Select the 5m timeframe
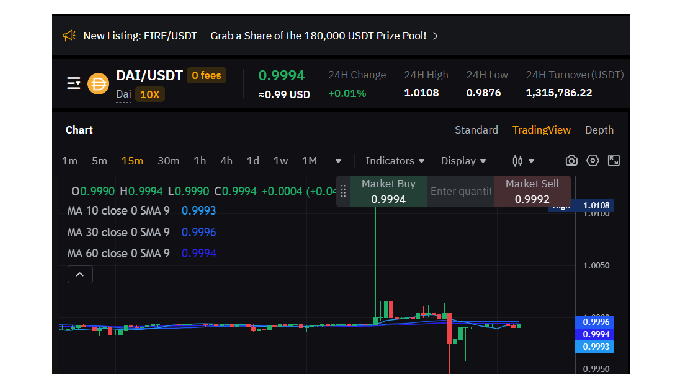This screenshot has width=680, height=390. click(99, 161)
